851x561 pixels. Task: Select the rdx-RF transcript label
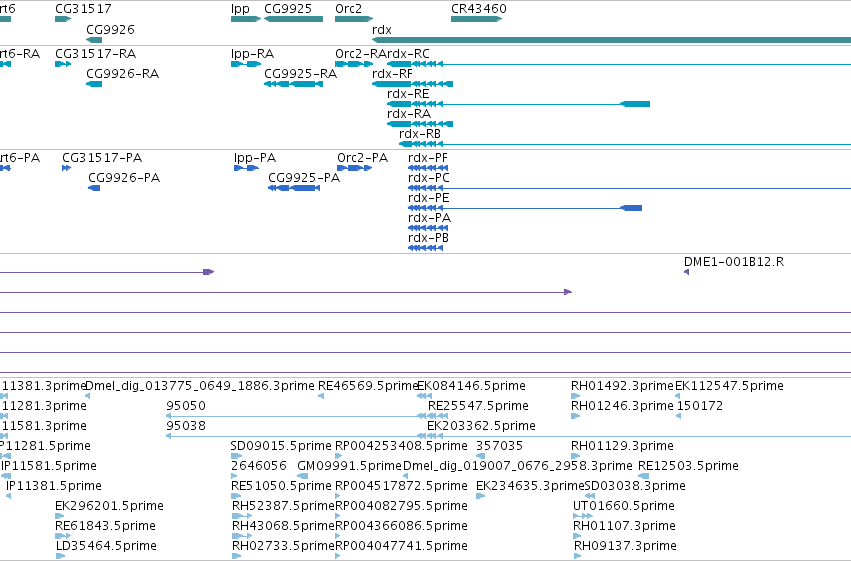pos(392,74)
